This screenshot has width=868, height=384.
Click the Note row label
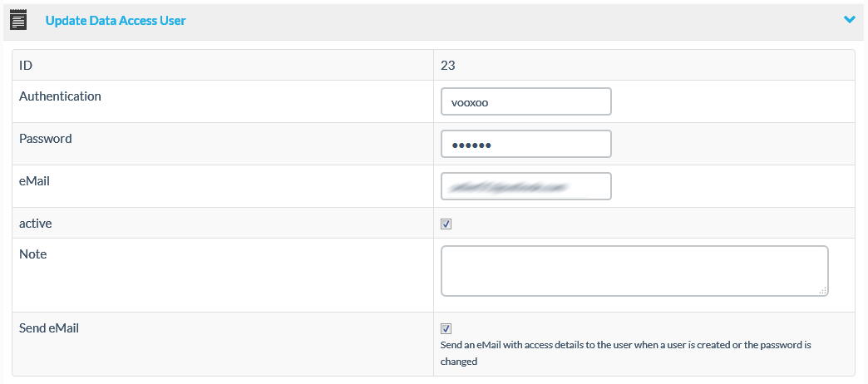click(x=33, y=254)
